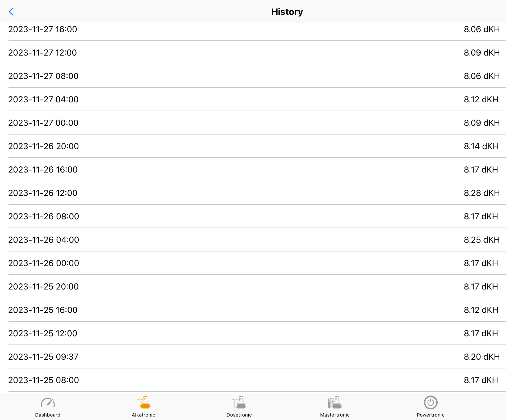Viewport: 506px width, 420px height.
Task: Tap the 8.14 dKH value
Action: [x=481, y=146]
